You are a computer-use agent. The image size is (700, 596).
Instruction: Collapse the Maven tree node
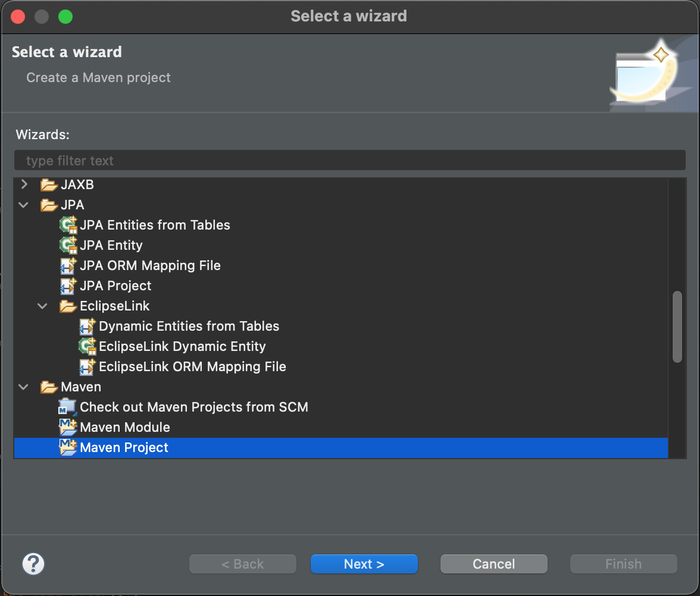(x=24, y=387)
